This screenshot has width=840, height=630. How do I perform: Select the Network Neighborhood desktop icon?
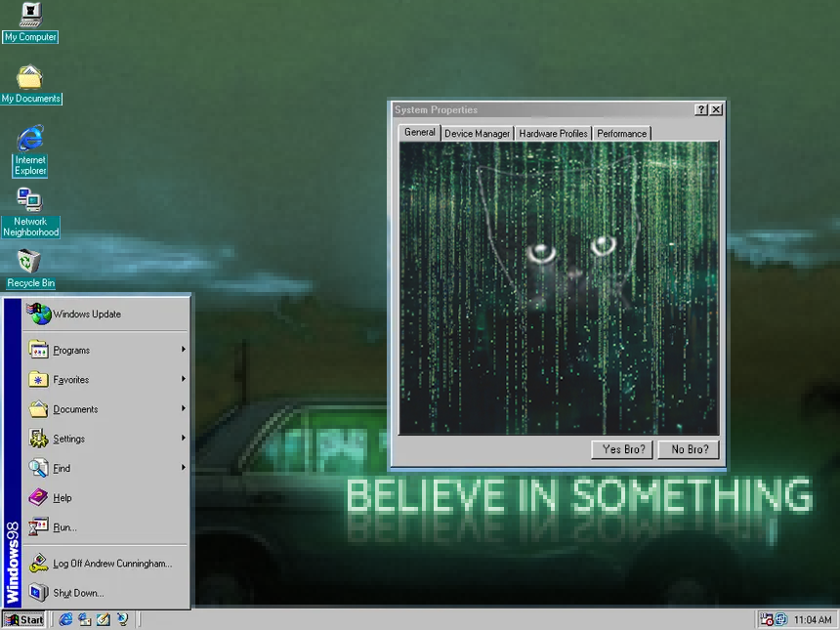[x=30, y=212]
